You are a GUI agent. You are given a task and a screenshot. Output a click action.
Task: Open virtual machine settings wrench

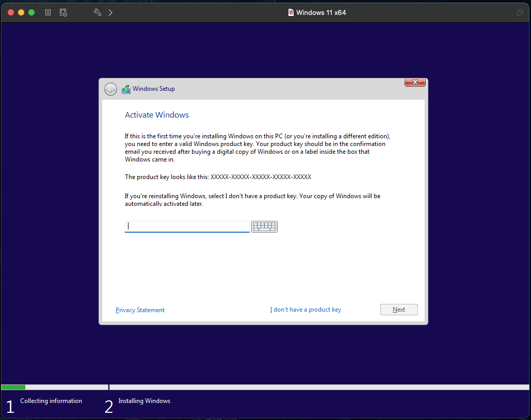coord(98,12)
